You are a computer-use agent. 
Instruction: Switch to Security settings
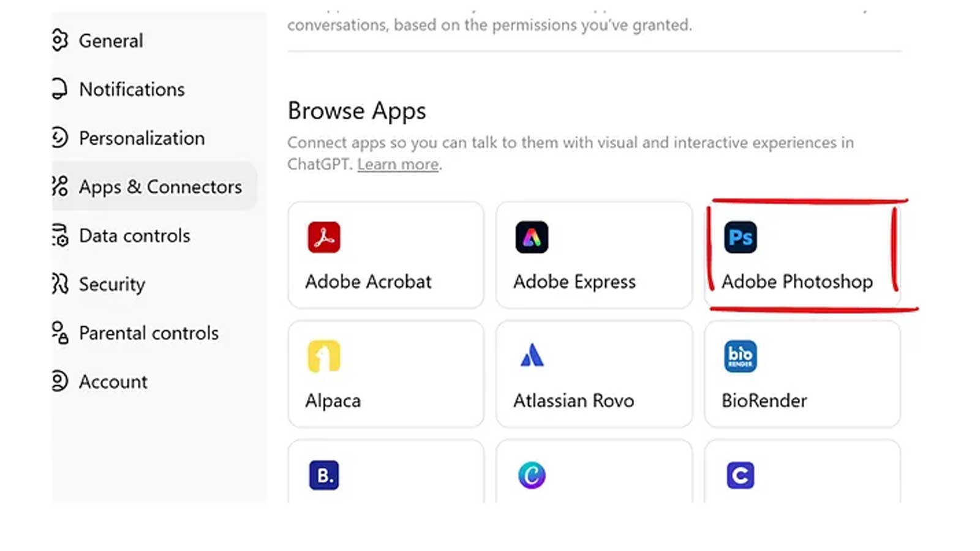pyautogui.click(x=112, y=284)
